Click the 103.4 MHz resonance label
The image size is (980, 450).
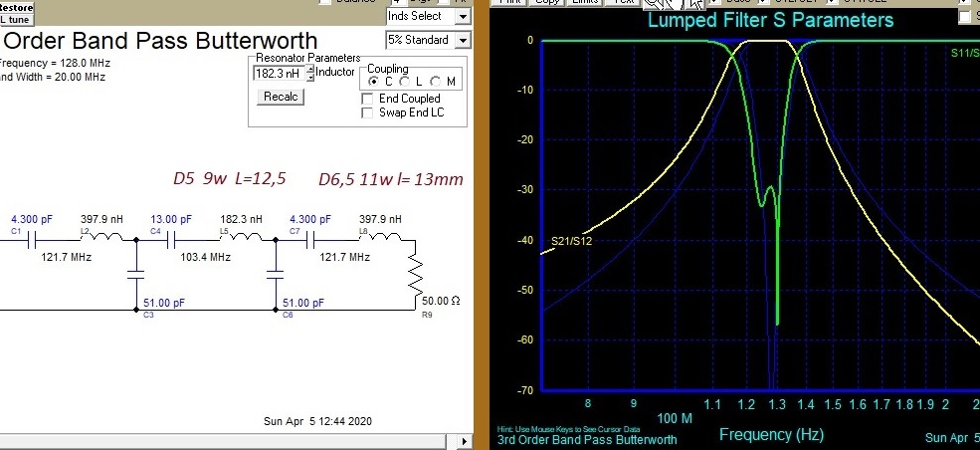[206, 257]
